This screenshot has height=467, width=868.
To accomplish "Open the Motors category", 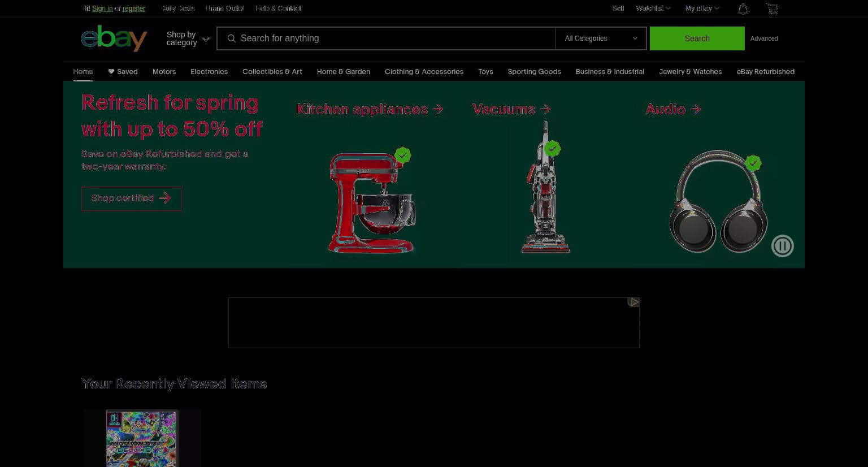I will (x=164, y=72).
